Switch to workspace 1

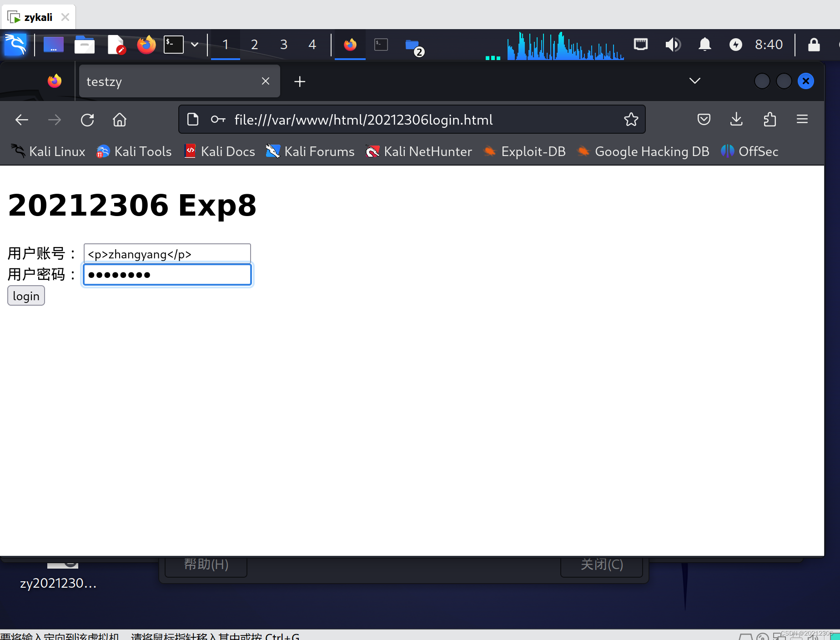pos(225,45)
